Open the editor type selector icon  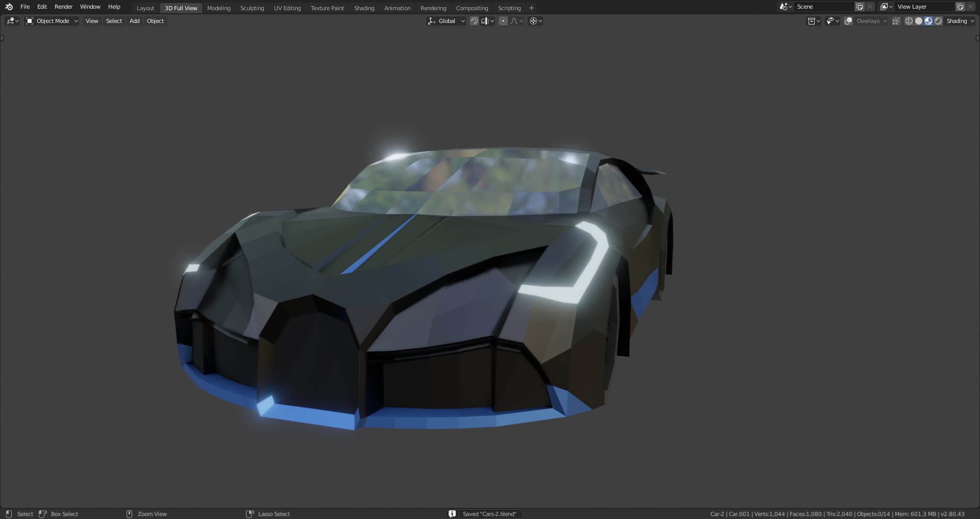click(x=12, y=21)
